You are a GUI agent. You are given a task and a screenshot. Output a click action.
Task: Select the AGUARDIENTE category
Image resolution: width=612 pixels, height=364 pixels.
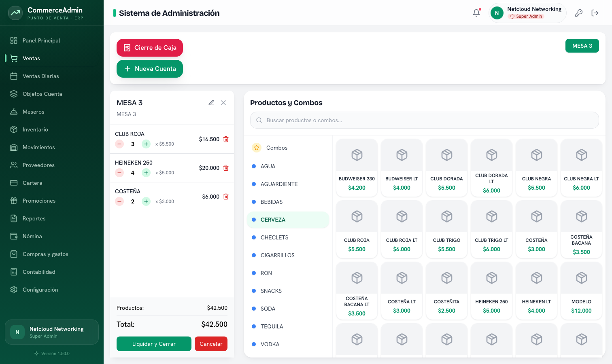[288, 184]
